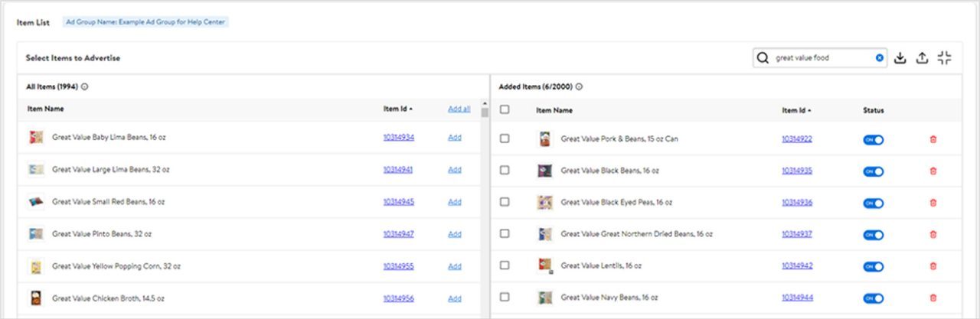Click info icon next to All Items
Viewport: 980px width, 319px height.
[84, 87]
